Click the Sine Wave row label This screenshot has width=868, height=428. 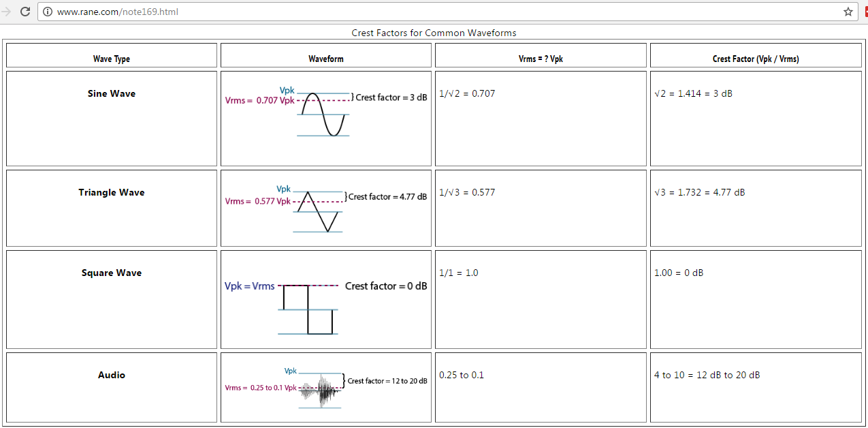[112, 93]
